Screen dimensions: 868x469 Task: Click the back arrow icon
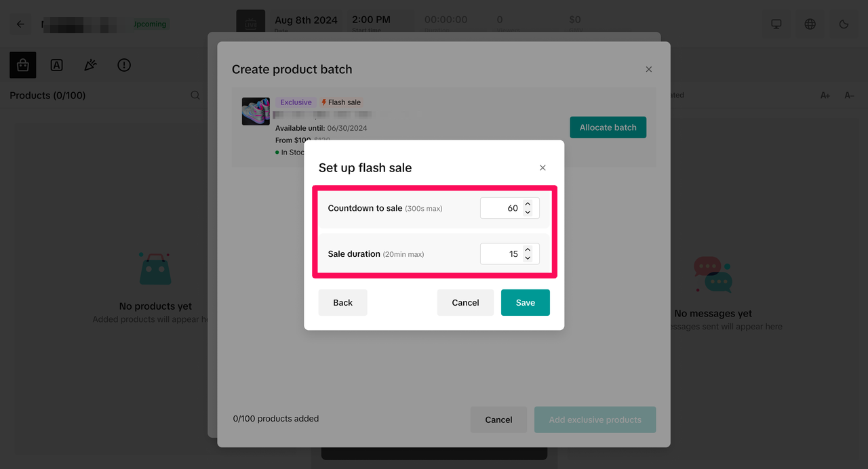[x=20, y=24]
